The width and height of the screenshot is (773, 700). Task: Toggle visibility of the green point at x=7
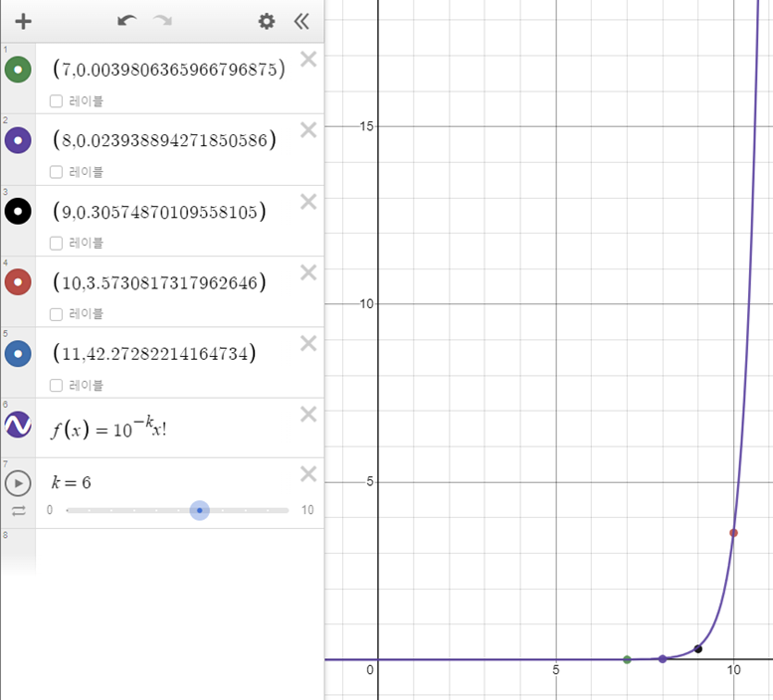point(18,70)
